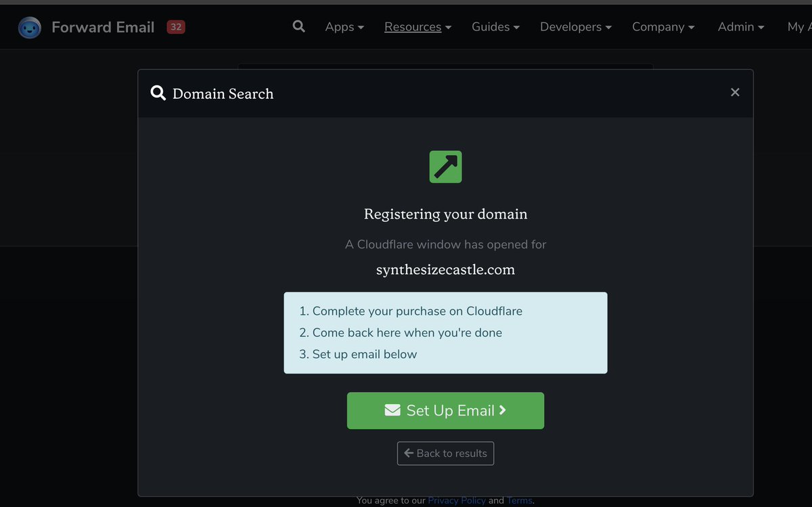Click the Registering your domain heading
The height and width of the screenshot is (507, 812).
click(x=445, y=214)
